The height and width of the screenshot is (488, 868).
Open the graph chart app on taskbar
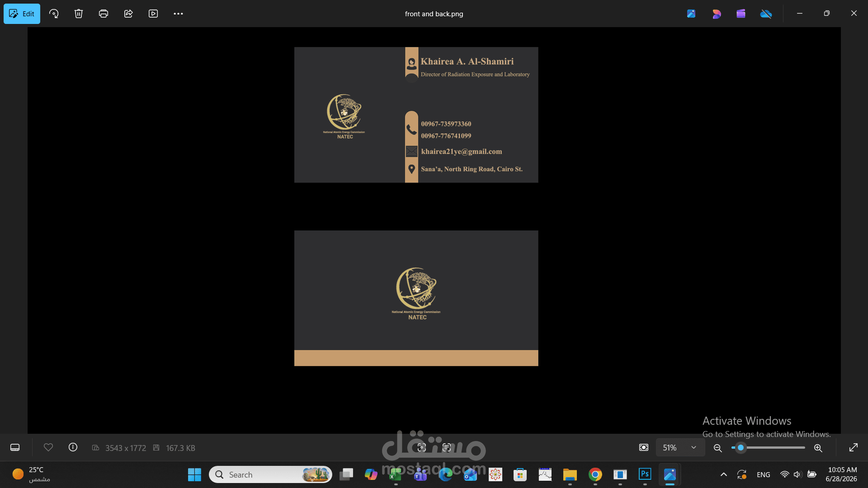pos(545,474)
